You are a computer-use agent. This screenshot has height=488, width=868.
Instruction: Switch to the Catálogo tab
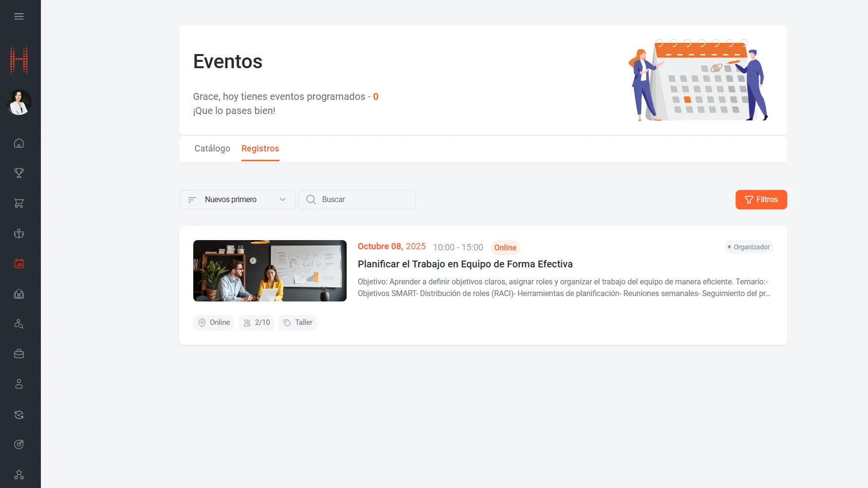tap(212, 149)
